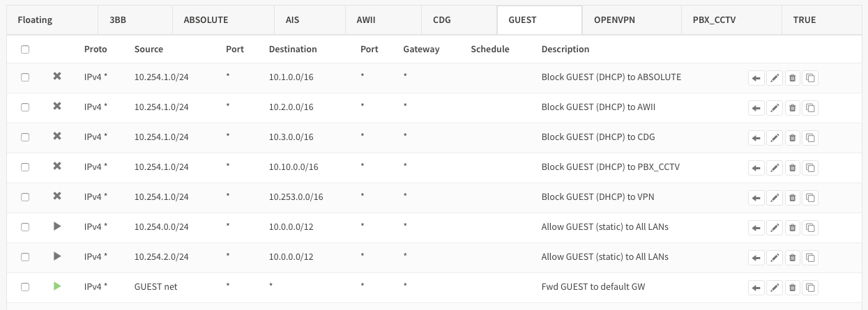Delete the Block GUEST to AWII rule

[x=793, y=108]
